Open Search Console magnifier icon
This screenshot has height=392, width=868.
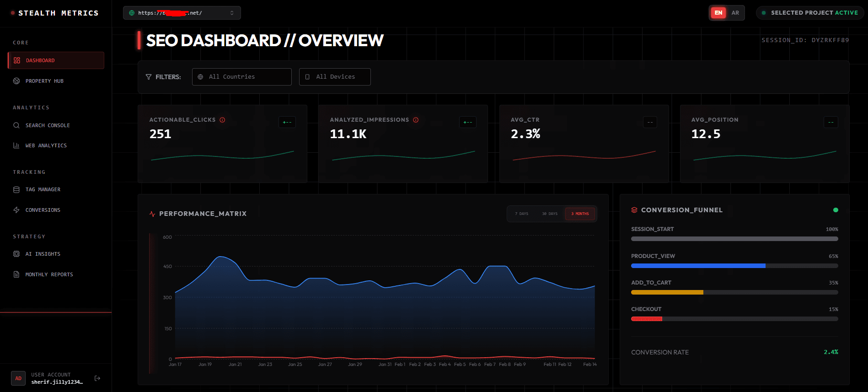tap(16, 125)
